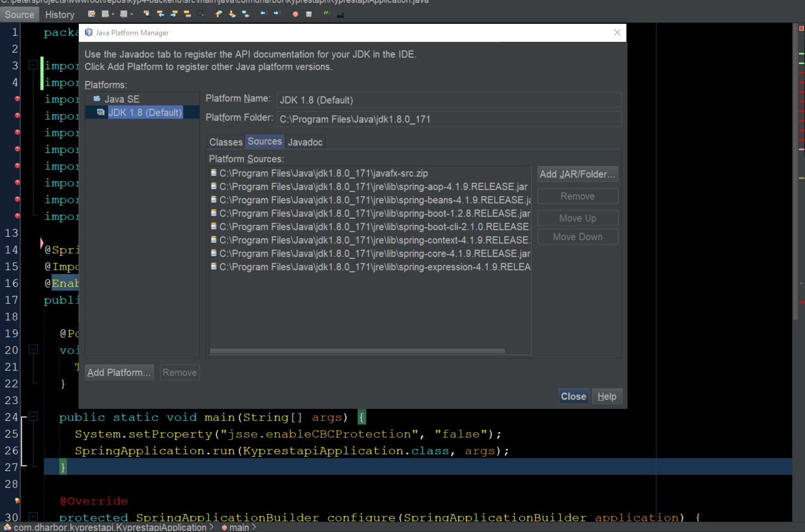Click the archive icon beside javafx-src.zip
Screen dimensions: 805x532
[x=214, y=173]
